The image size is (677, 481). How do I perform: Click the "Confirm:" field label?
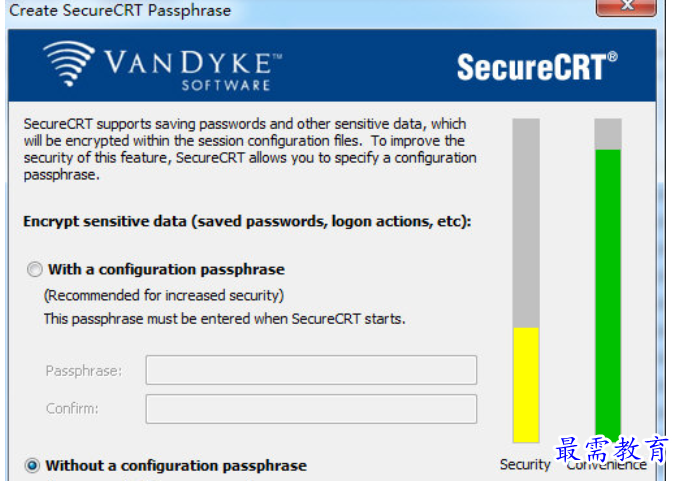coord(72,409)
